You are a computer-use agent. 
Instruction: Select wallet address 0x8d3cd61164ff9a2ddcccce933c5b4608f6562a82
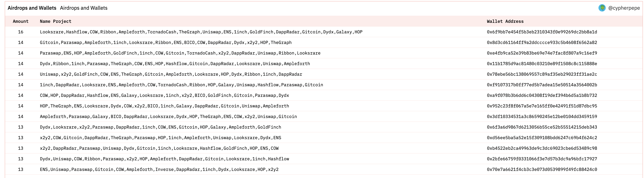tap(542, 42)
